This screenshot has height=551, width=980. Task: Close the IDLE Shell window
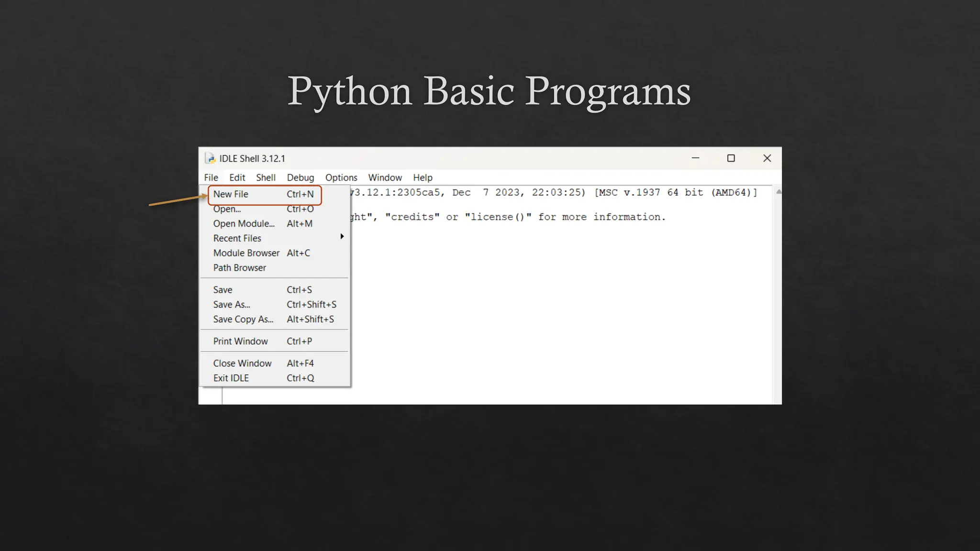coord(767,158)
